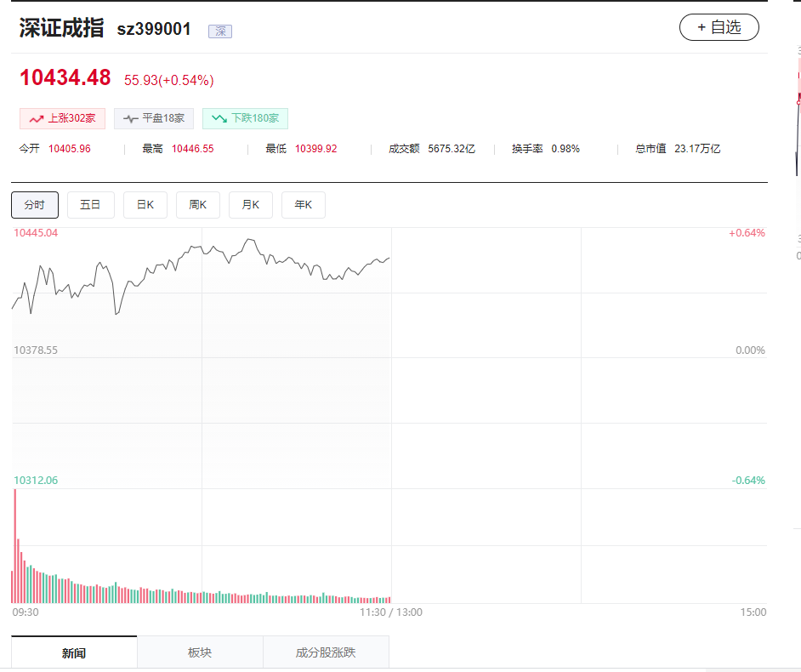Click the 上涨302家 rising trend badge
This screenshot has width=801, height=672.
click(62, 118)
